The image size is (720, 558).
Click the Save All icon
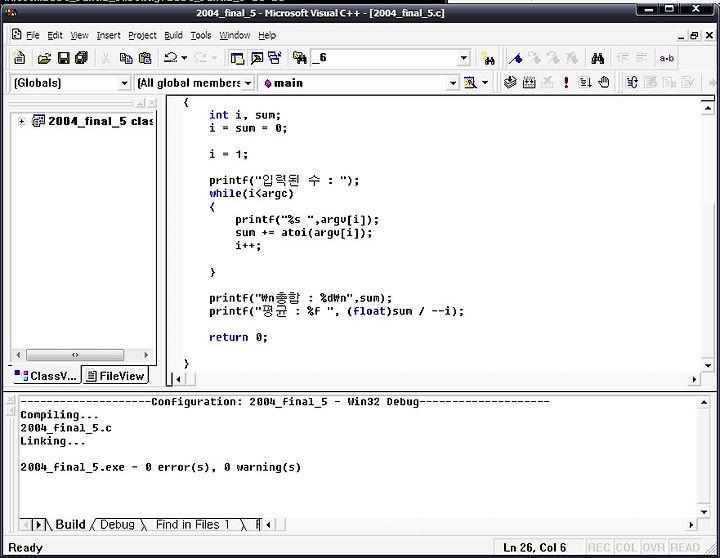[81, 58]
